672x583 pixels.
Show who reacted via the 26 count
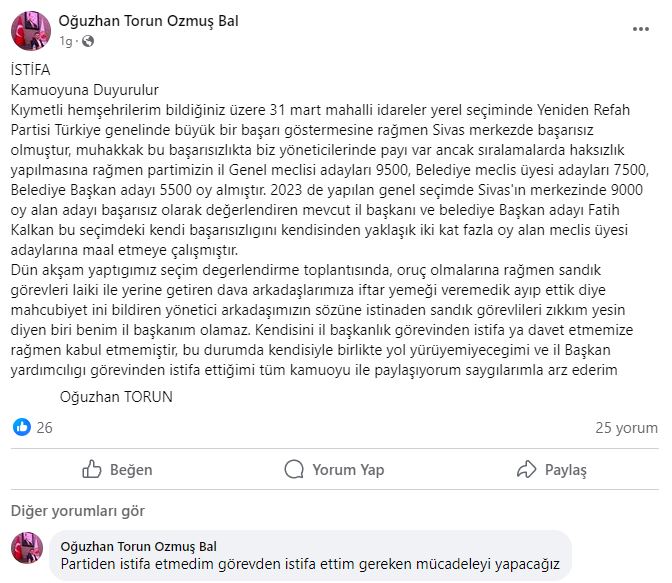[44, 428]
